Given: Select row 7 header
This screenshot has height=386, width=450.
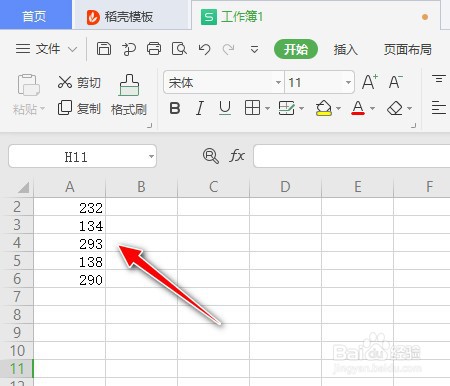Looking at the screenshot, I should pos(17,297).
